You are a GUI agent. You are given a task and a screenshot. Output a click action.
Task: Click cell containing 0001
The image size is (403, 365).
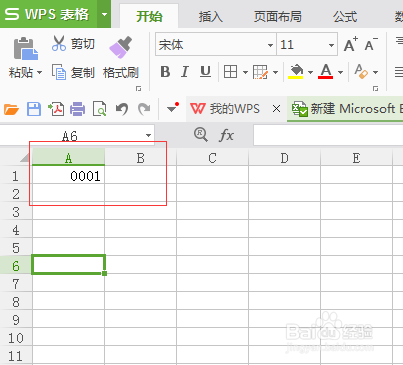click(68, 176)
